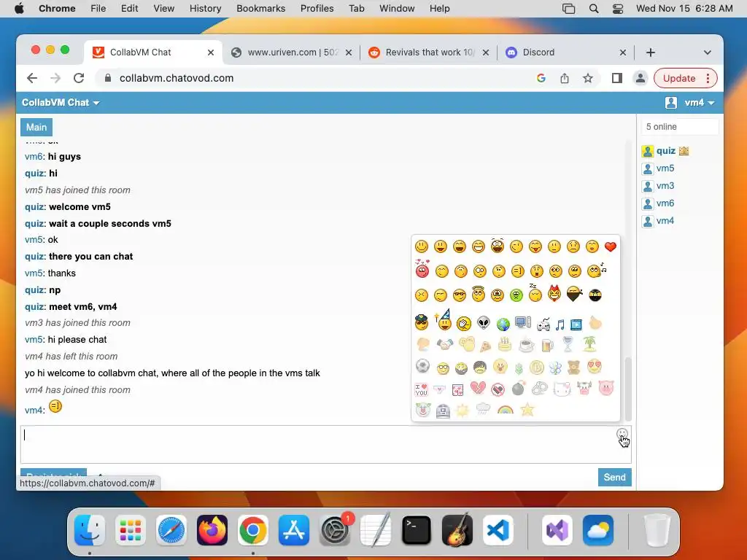
Task: Open the History menu
Action: tap(205, 9)
